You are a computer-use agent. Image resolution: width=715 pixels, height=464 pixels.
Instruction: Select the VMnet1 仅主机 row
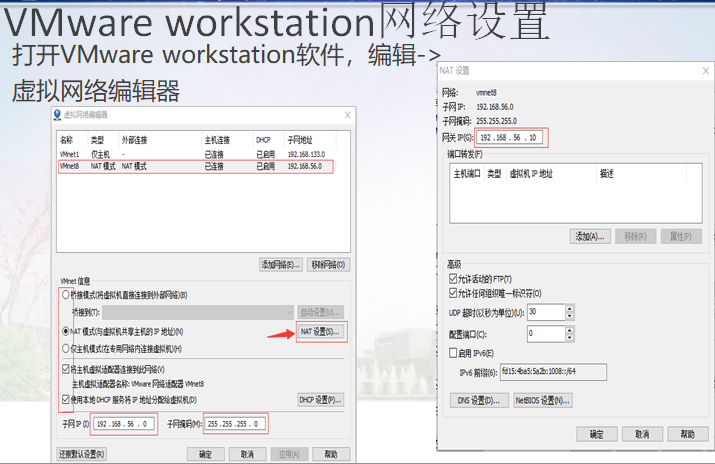(x=196, y=155)
